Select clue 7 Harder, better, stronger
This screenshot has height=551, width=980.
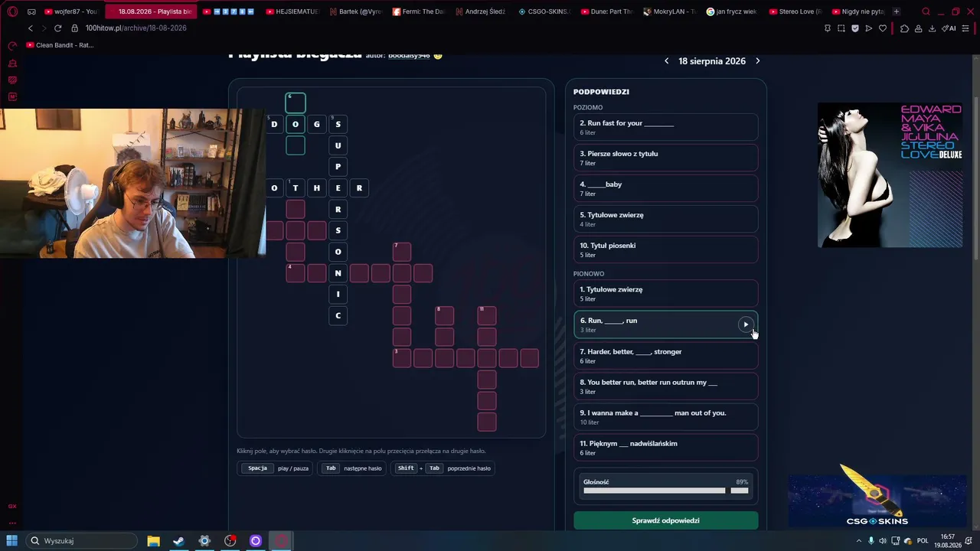coord(666,356)
